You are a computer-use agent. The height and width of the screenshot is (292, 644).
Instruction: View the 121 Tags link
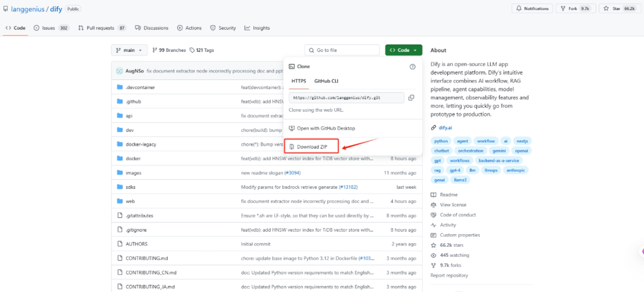point(202,50)
